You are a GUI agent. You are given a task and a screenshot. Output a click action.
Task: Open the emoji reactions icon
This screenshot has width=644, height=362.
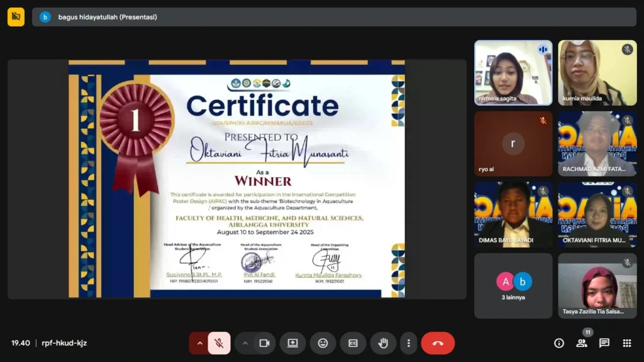point(323,343)
